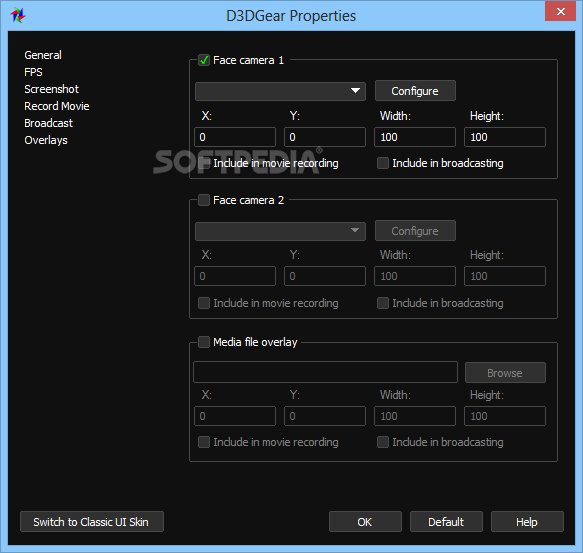Open the Record Movie settings page
Viewport: 583px width, 553px height.
57,106
